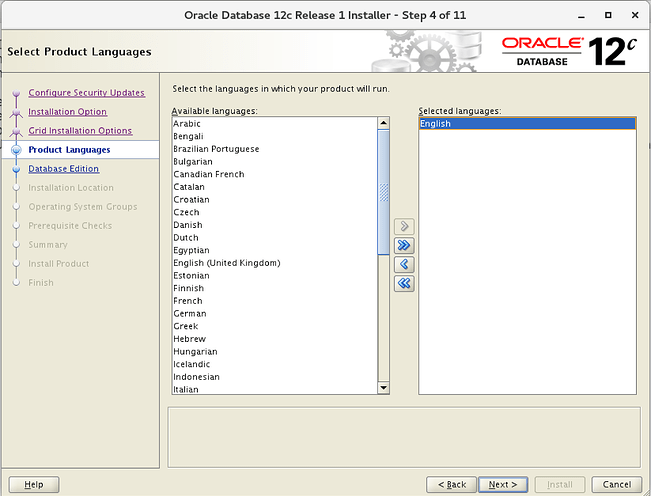The image size is (651, 496).
Task: Pick Dutch from the list
Action: (x=275, y=237)
